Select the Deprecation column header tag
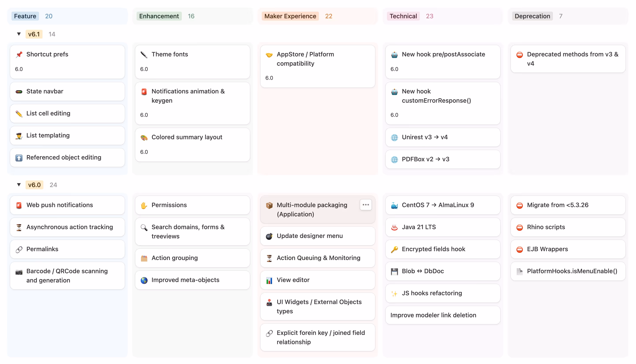The width and height of the screenshot is (636, 364). point(532,16)
